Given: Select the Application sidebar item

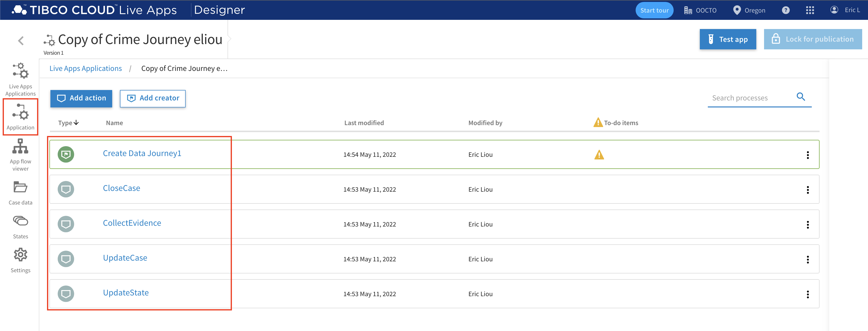Looking at the screenshot, I should point(21,117).
